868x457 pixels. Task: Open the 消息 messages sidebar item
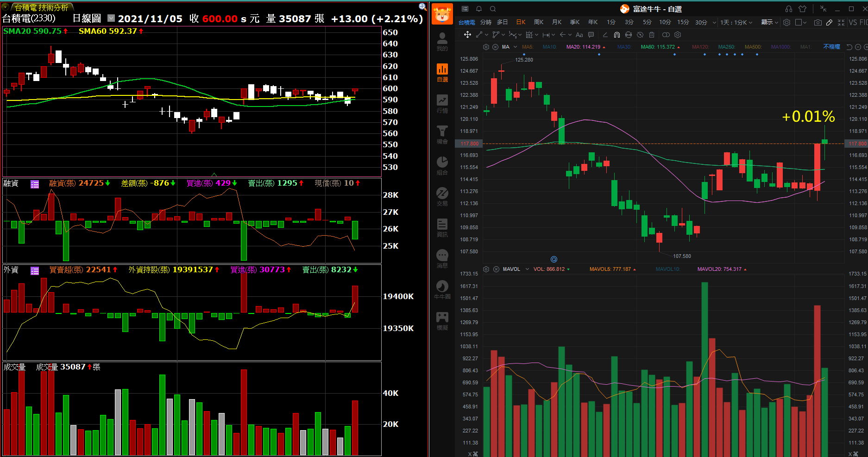(x=442, y=259)
